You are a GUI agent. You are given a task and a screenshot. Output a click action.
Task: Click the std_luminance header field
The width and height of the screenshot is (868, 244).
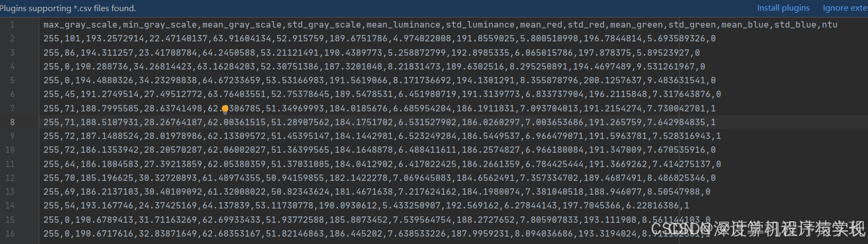click(480, 25)
